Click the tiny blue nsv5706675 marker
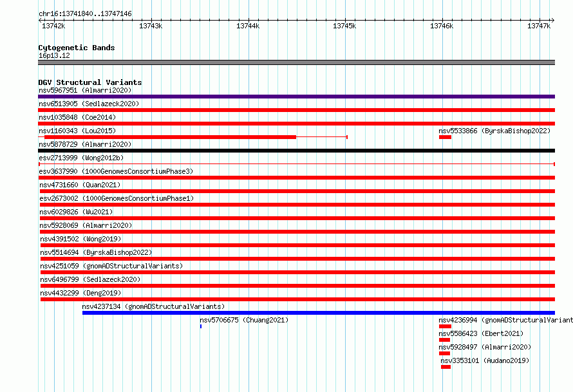The height and width of the screenshot is (392, 573). (201, 326)
